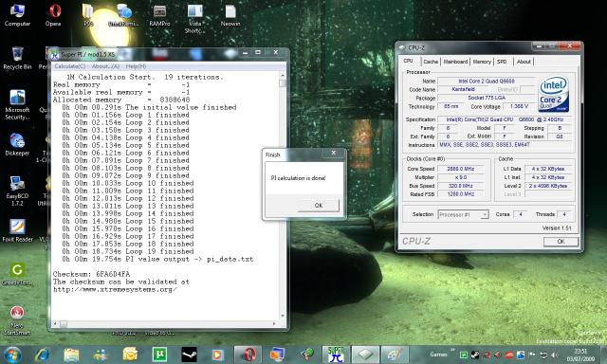Close the Finish dialog with X

(x=333, y=154)
